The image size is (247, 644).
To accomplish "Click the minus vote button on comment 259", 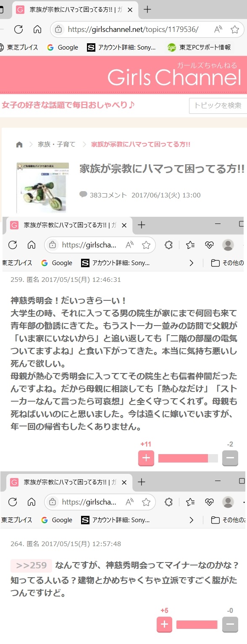I will coord(230,458).
